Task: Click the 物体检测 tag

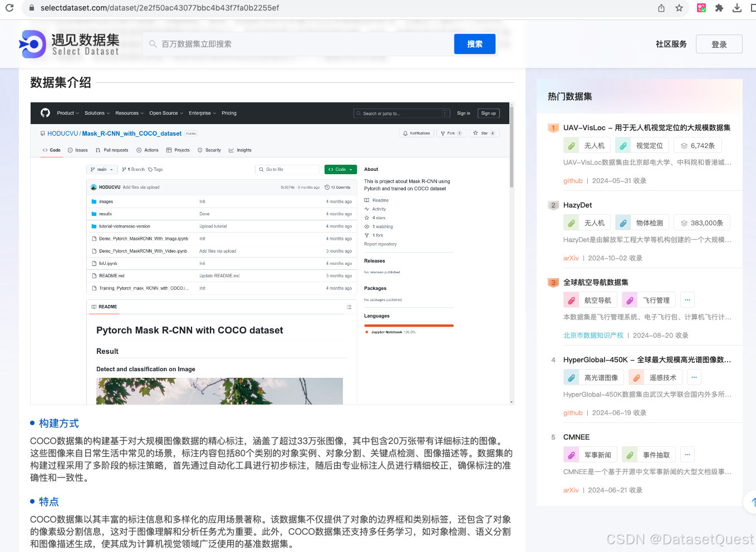Action: pos(642,223)
